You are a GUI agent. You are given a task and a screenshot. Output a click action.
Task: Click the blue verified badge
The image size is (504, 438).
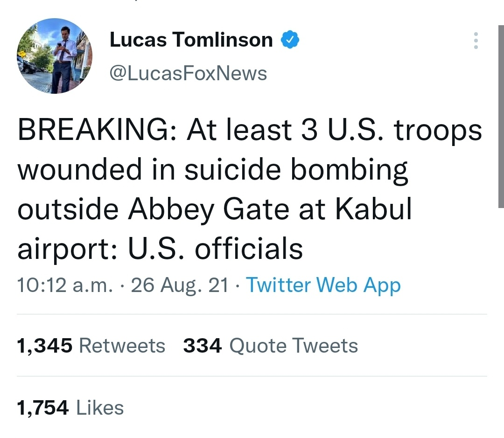pyautogui.click(x=289, y=40)
